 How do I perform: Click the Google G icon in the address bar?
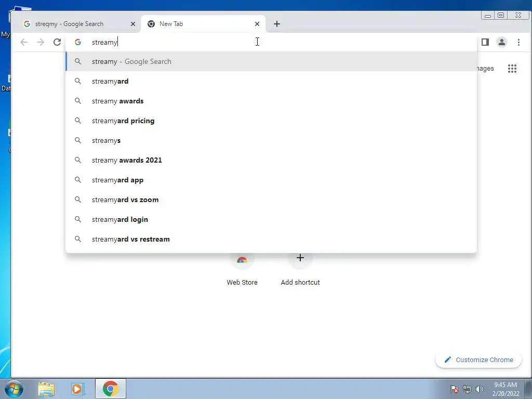[x=78, y=42]
